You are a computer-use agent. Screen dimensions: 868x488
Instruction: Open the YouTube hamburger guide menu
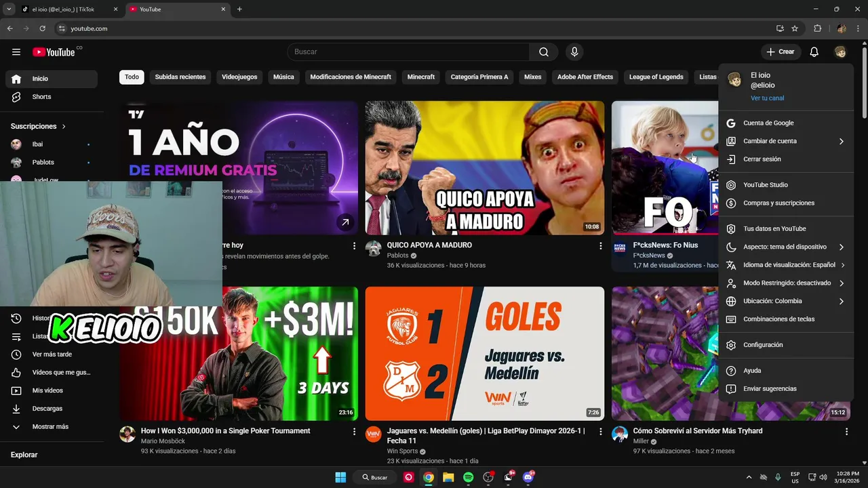coord(16,52)
